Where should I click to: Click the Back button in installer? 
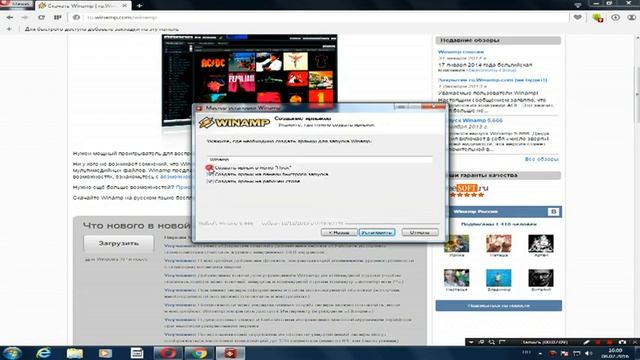[x=339, y=232]
